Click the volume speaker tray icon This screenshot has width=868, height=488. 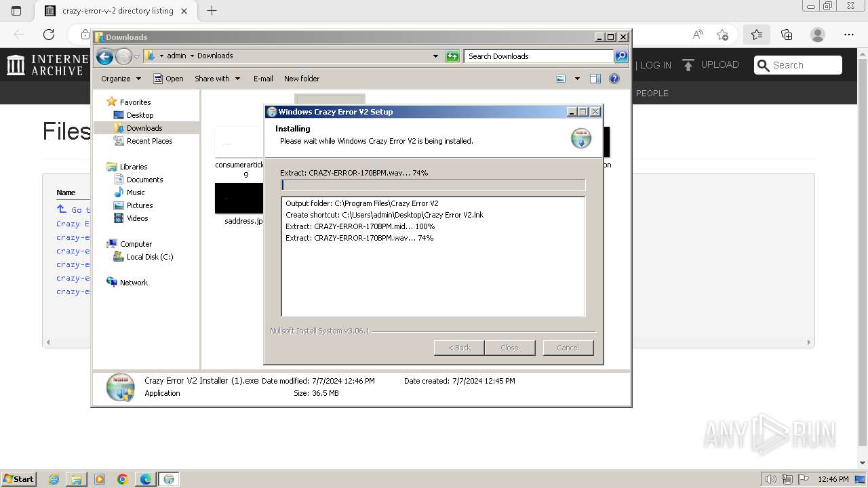point(770,479)
